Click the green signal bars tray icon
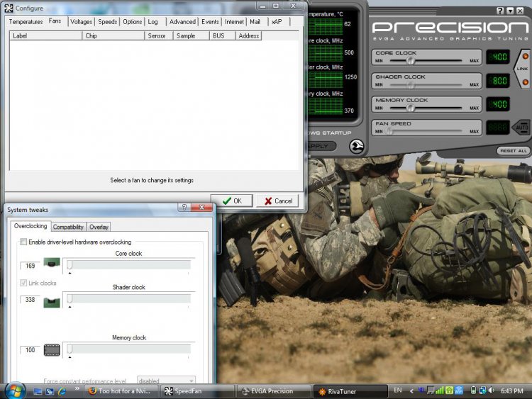This screenshot has width=532, height=399. pos(440,390)
